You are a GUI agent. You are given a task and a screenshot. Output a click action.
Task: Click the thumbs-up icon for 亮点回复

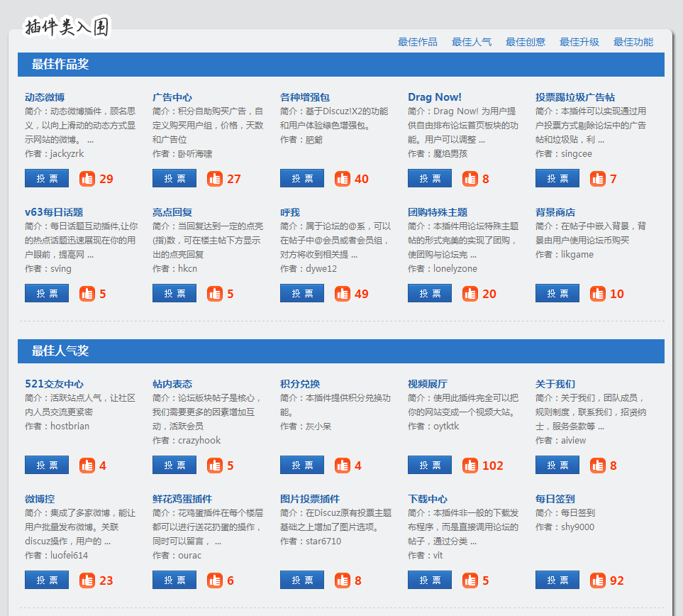click(x=215, y=294)
